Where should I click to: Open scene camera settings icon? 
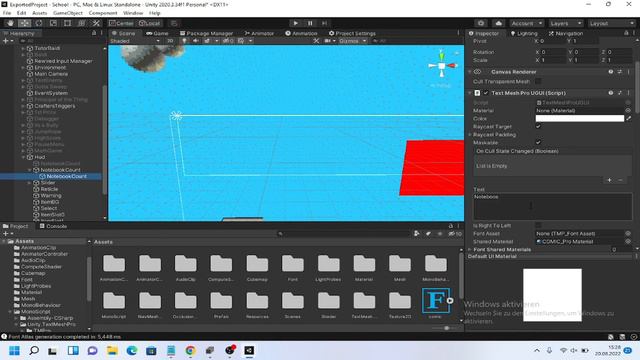tap(329, 41)
